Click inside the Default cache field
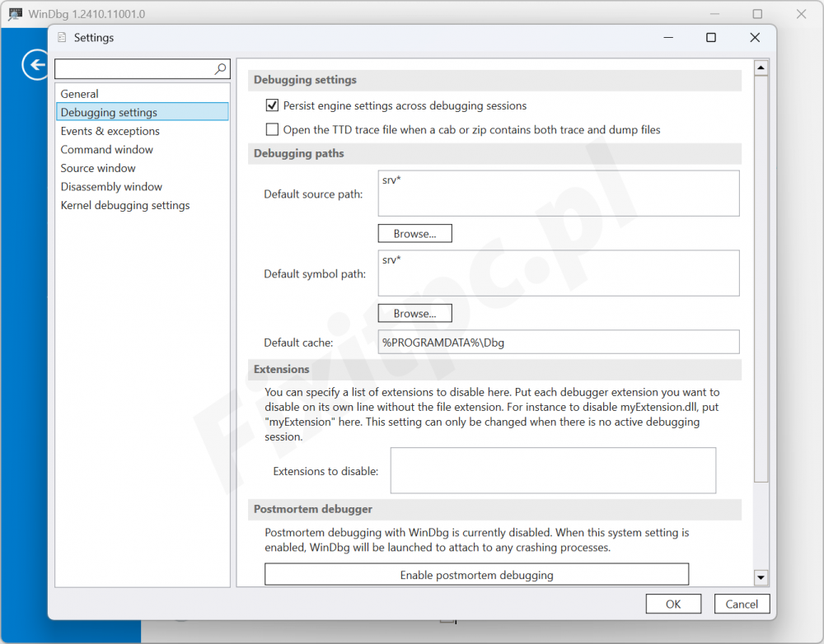824x644 pixels. pyautogui.click(x=558, y=342)
